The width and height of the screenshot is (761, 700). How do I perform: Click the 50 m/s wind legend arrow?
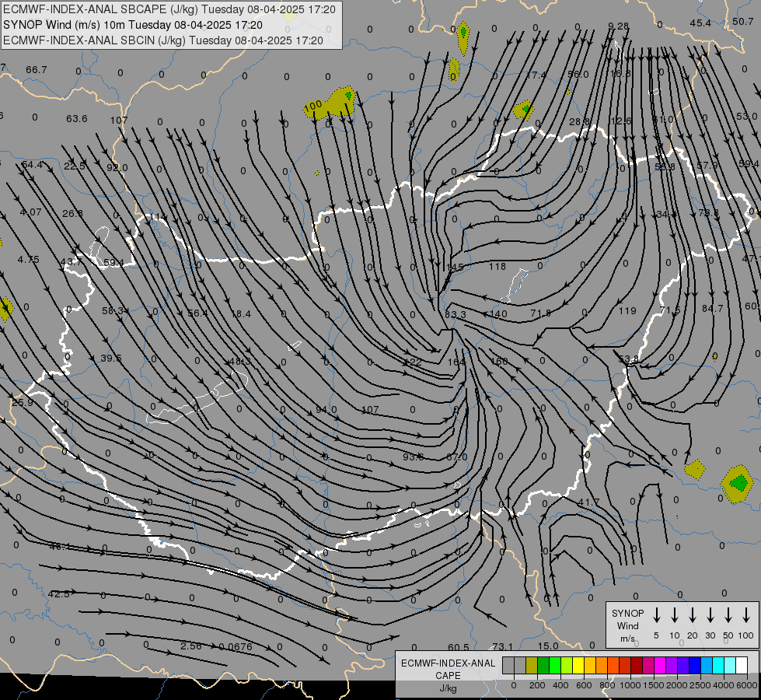tap(728, 614)
